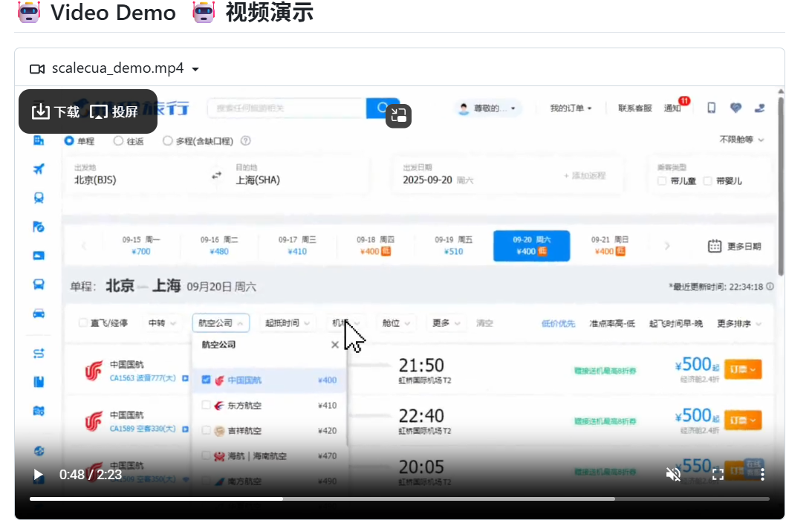The height and width of the screenshot is (529, 812).
Task: Select 09-17 周三 date tab
Action: pos(297,246)
